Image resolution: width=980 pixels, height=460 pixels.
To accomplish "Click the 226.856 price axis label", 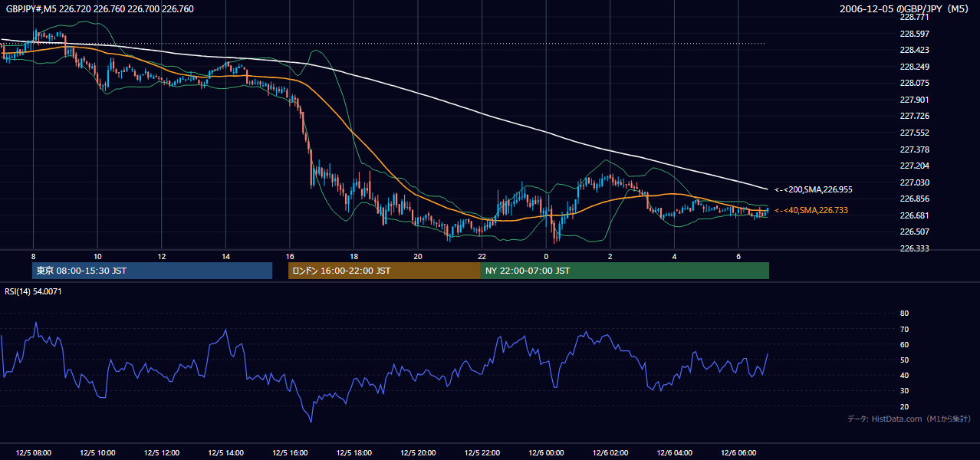I will tap(913, 199).
